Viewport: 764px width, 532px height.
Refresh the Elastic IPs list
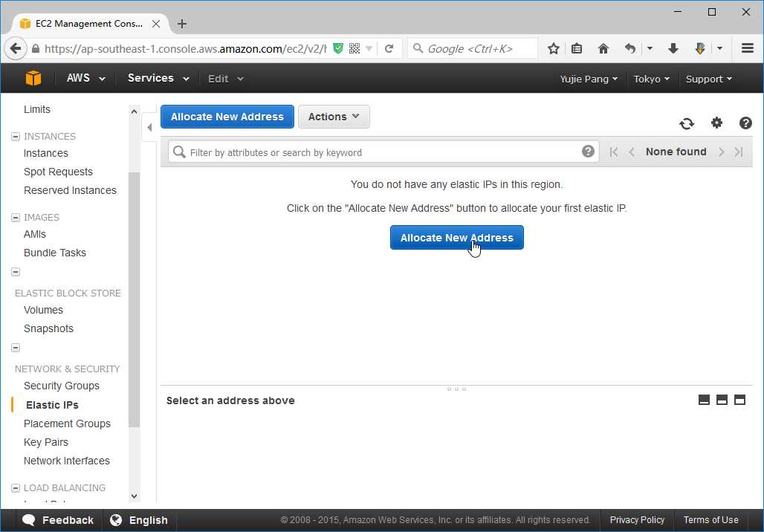click(x=687, y=123)
